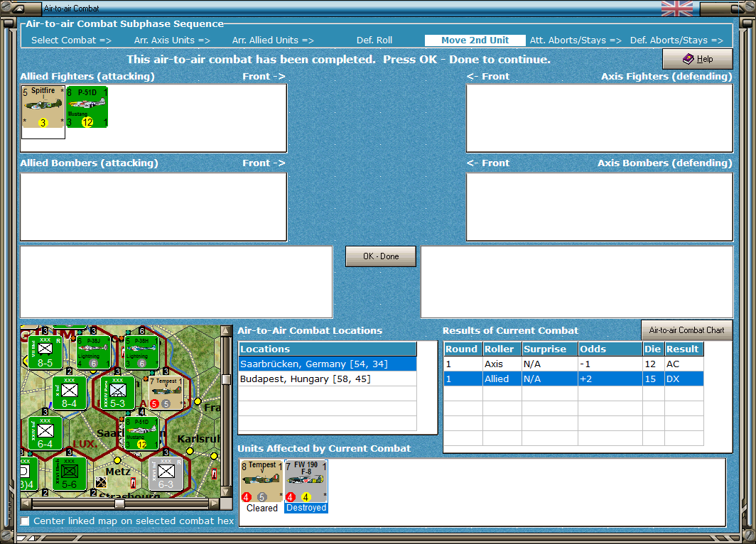Select the Select Combat subphase
756x544 pixels.
coord(71,40)
